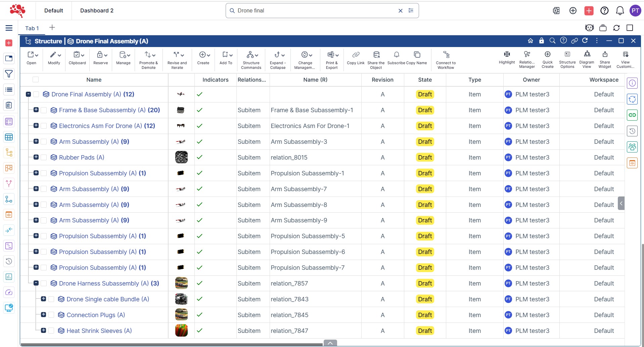Open the Electronics Asm For Drone link

[96, 126]
